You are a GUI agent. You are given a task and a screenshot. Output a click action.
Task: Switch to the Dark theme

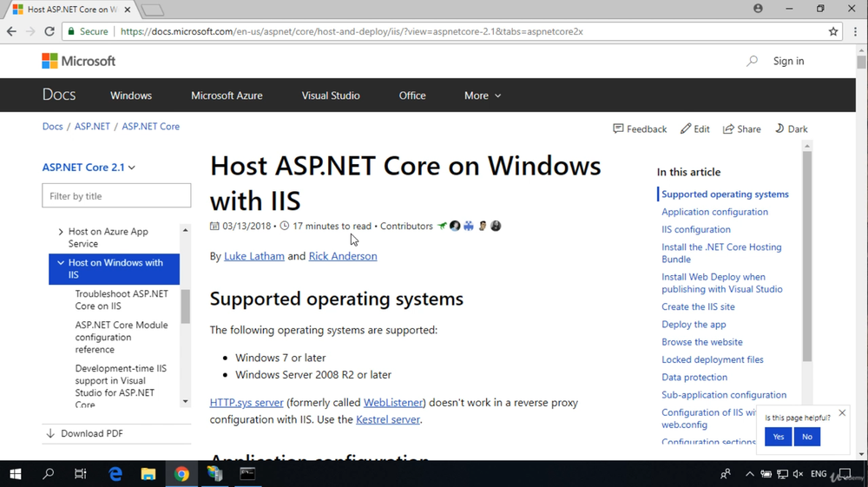point(791,129)
